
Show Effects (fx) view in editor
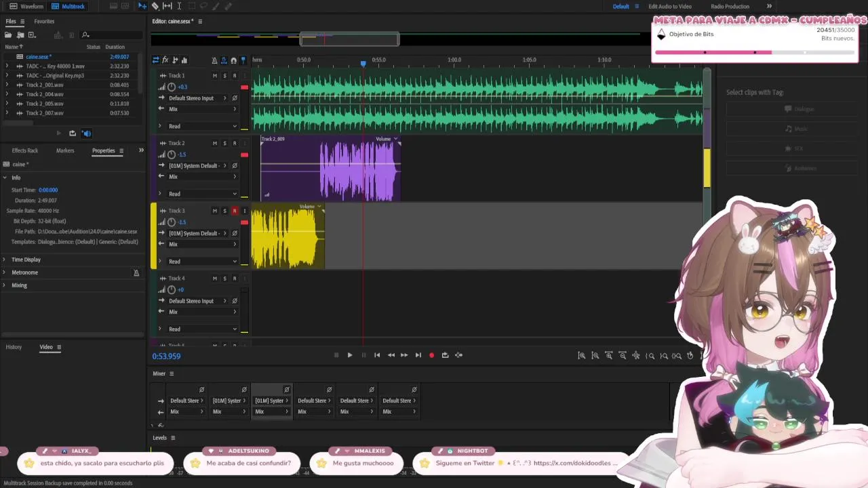pyautogui.click(x=165, y=60)
